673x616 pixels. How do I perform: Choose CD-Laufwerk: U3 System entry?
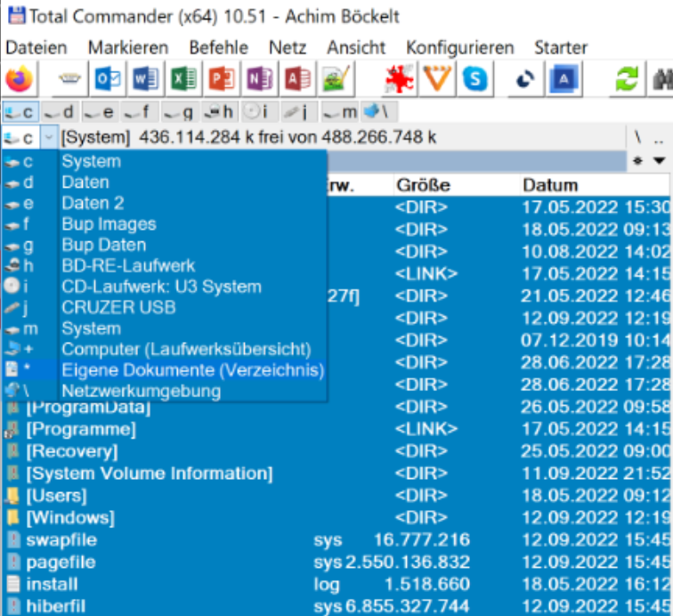point(164,287)
